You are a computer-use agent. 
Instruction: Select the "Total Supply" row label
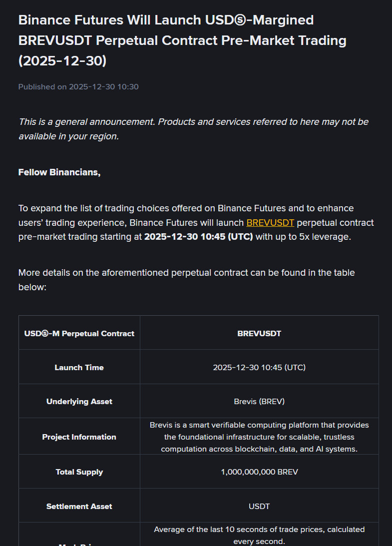(x=79, y=472)
